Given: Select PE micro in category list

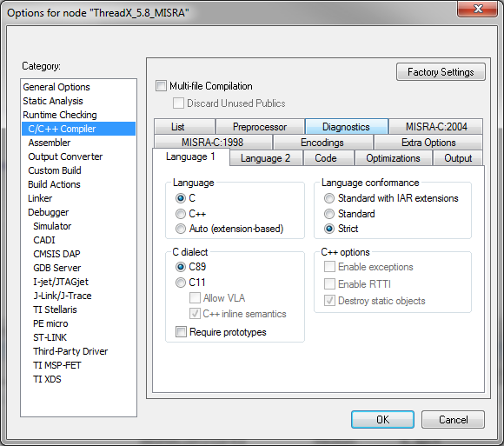Looking at the screenshot, I should point(78,323).
